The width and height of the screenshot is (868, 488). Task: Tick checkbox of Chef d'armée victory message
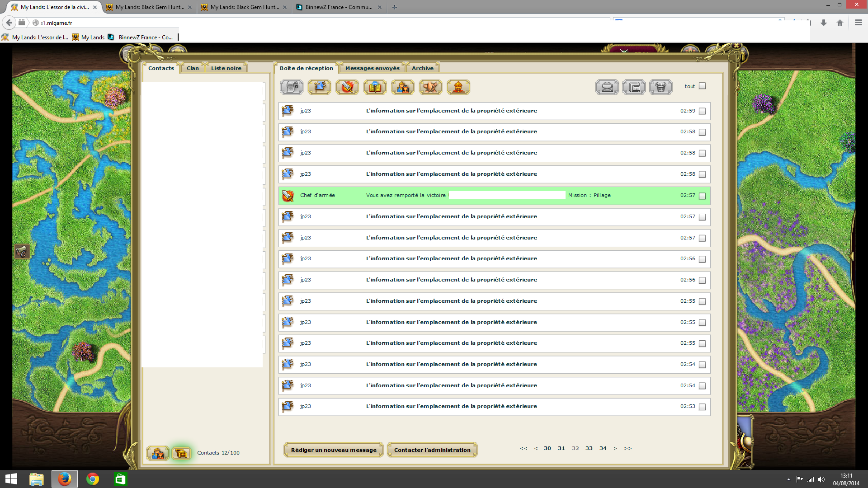click(702, 196)
